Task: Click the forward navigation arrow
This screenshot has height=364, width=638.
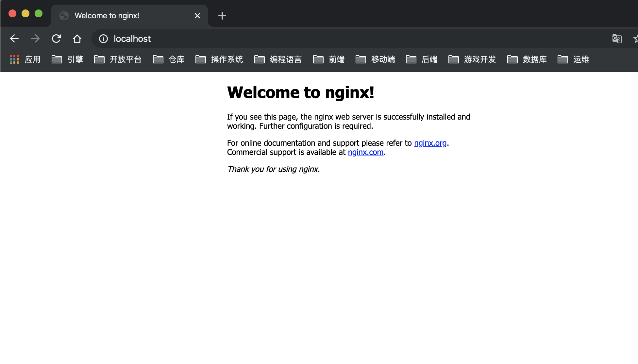Action: (x=35, y=39)
